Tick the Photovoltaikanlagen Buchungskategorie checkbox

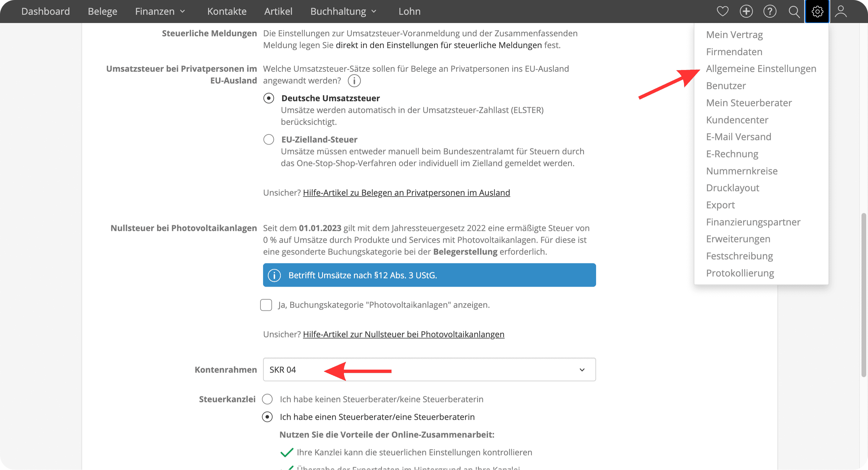coord(266,305)
